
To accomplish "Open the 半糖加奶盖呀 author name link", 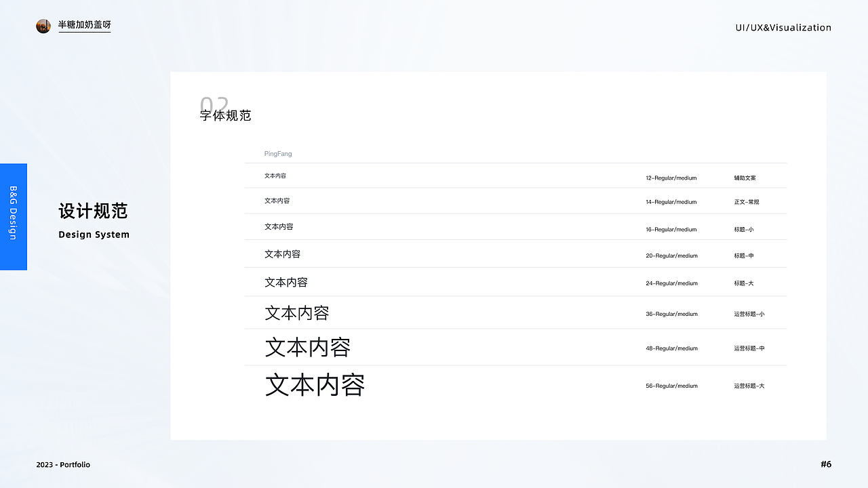I will coord(84,25).
